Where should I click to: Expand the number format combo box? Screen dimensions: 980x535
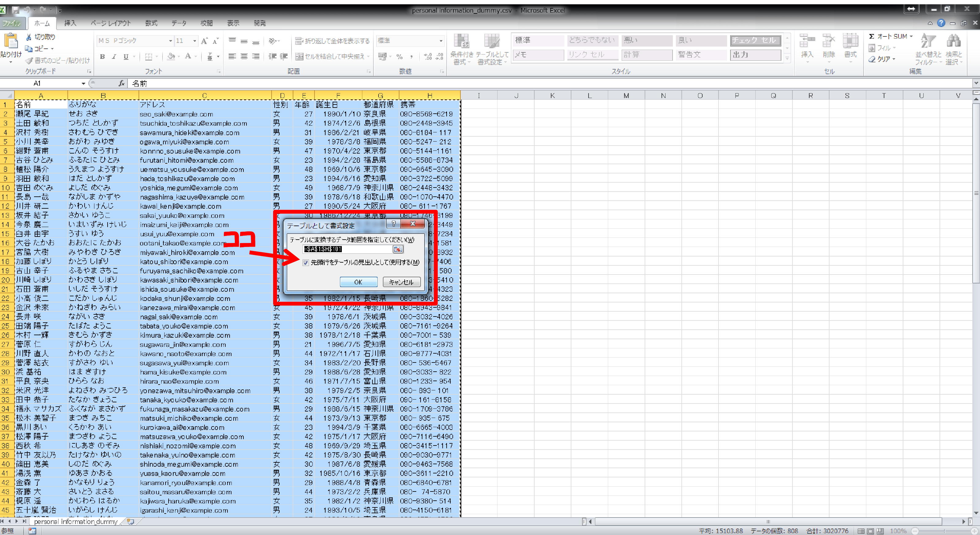pyautogui.click(x=440, y=41)
